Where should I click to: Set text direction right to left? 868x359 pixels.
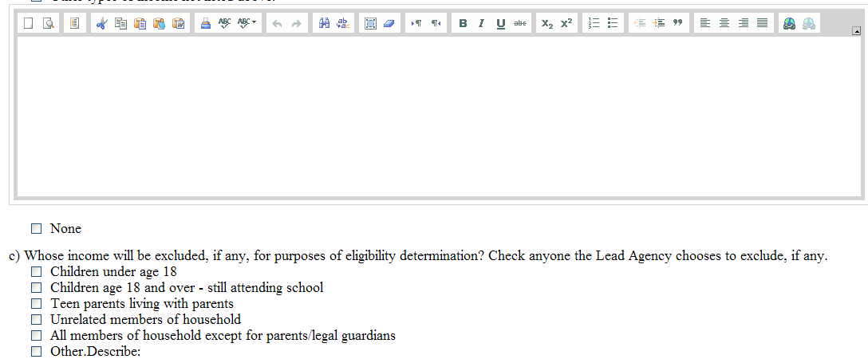[x=436, y=23]
